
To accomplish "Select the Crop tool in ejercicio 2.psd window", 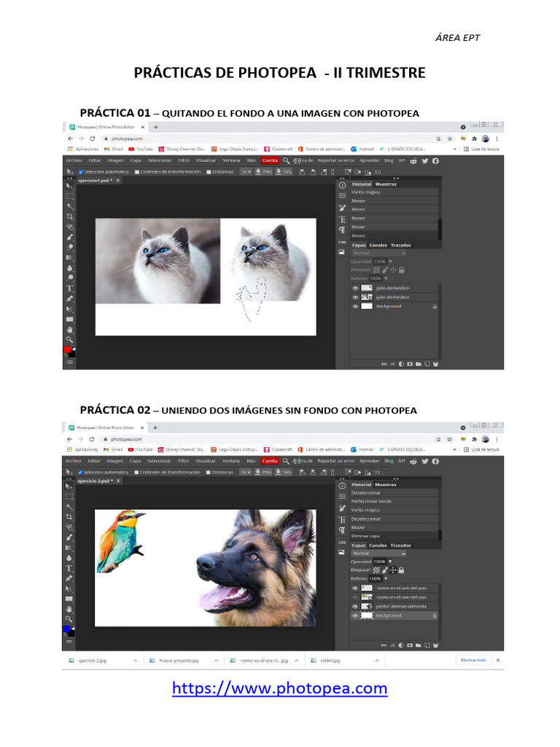I will click(69, 517).
